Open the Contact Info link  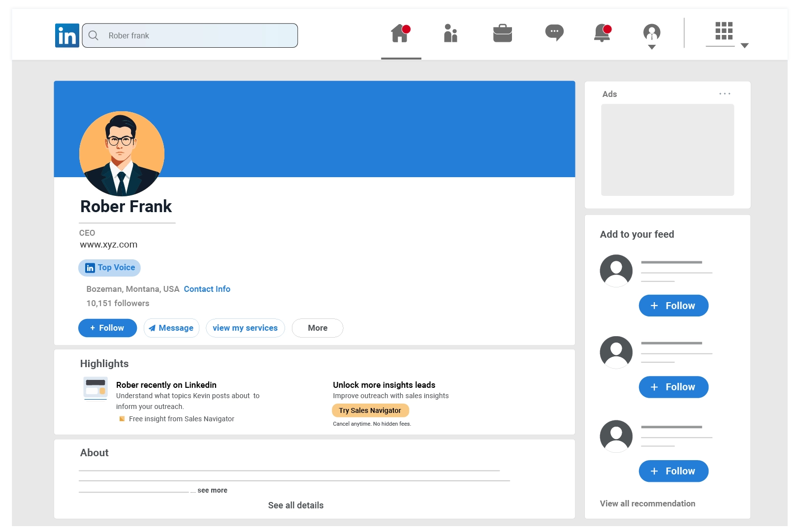click(x=207, y=289)
